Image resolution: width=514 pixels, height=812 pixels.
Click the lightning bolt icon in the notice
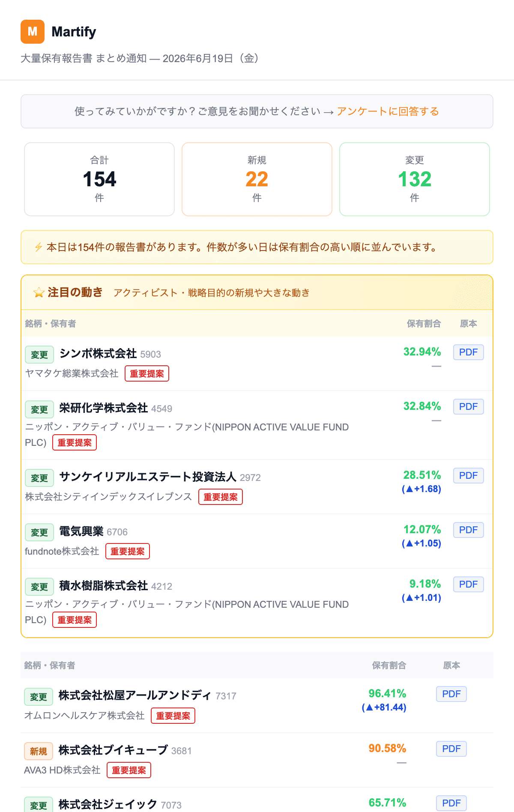click(39, 247)
